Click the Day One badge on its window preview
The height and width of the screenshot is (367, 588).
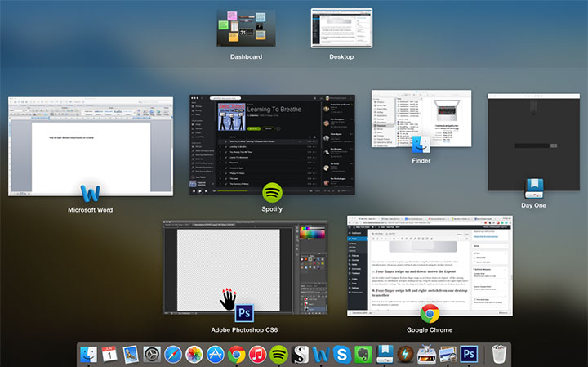534,188
